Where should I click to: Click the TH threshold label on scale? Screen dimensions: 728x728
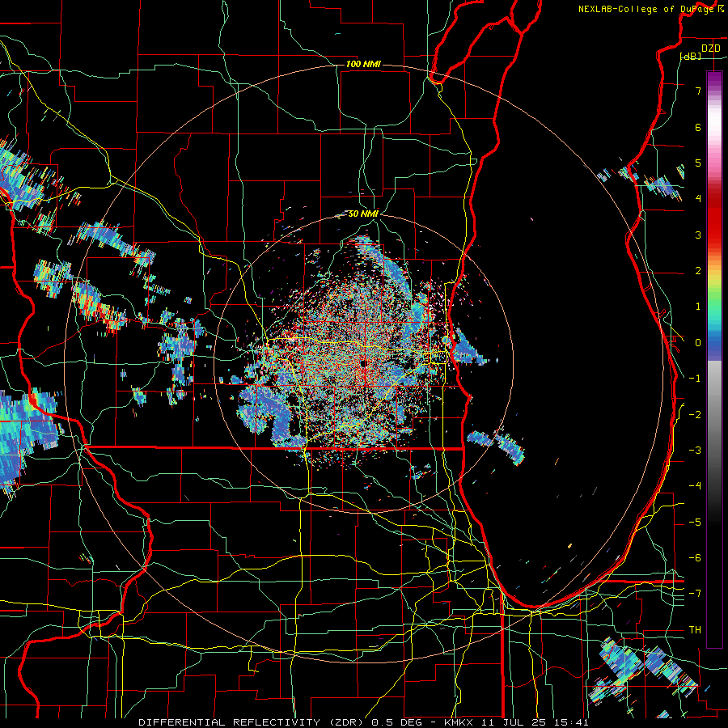pyautogui.click(x=695, y=630)
